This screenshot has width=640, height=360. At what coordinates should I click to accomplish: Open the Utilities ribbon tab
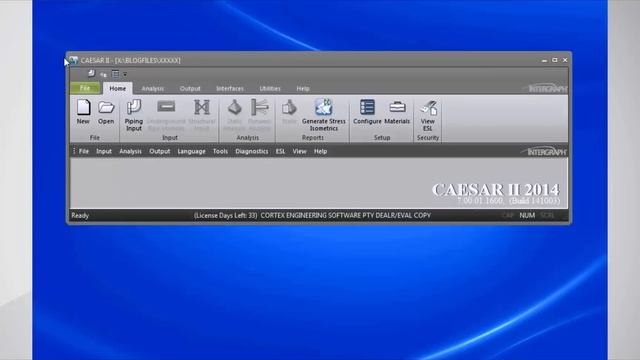[270, 89]
